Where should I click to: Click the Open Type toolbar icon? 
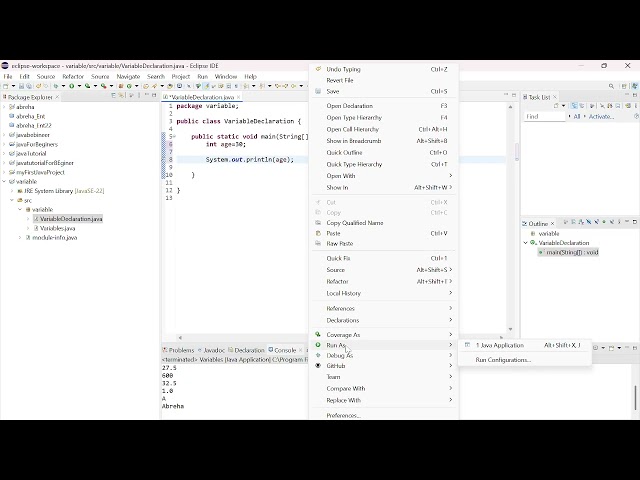pos(146,86)
